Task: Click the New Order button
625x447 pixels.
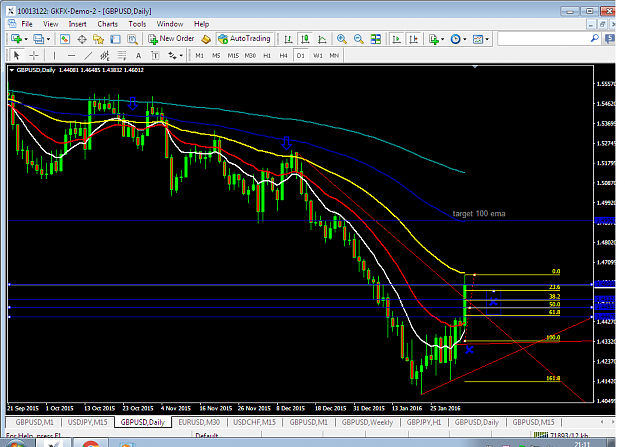Action: point(171,39)
